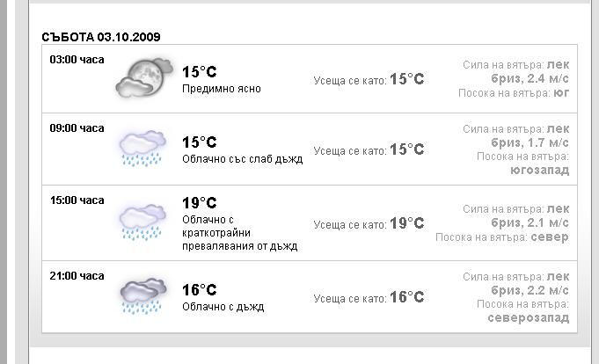Click the dark rain cloud icon at 21:00
Viewport: 599px width, 364px height.
[x=142, y=295]
